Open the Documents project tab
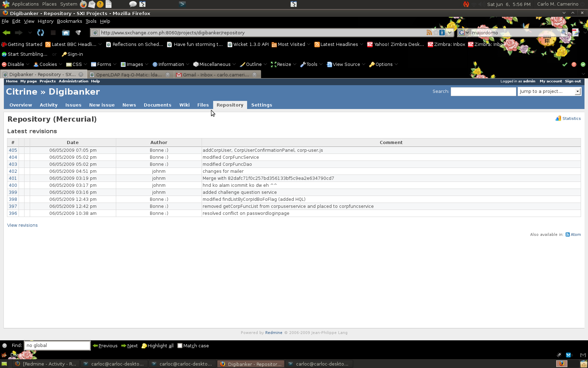The height and width of the screenshot is (368, 588). click(x=157, y=105)
